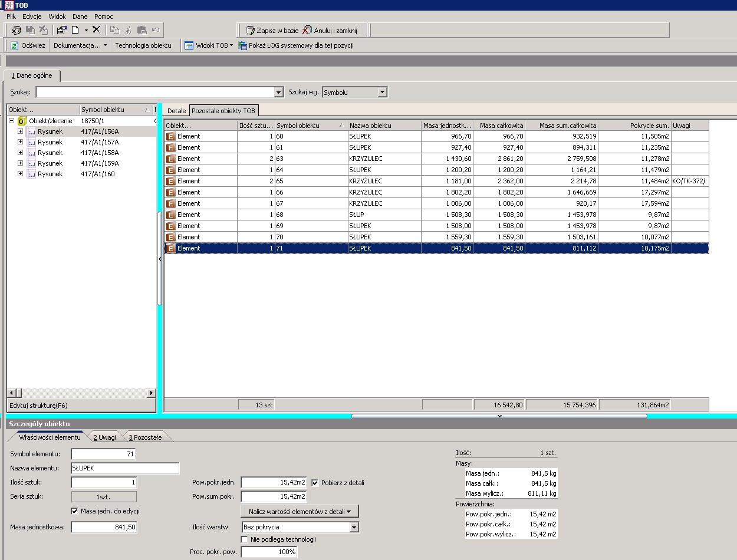Expand Rysunek 417/A1/158A node
The width and height of the screenshot is (737, 560).
point(20,153)
